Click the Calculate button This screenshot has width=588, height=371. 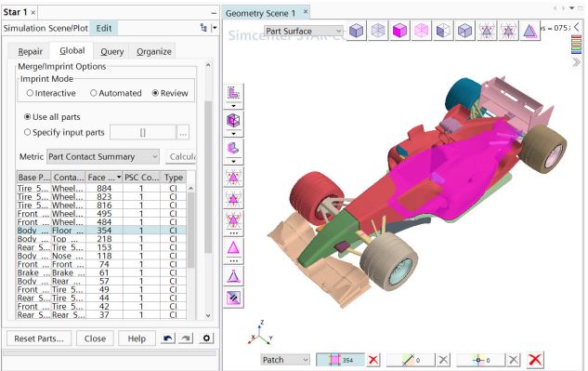181,156
